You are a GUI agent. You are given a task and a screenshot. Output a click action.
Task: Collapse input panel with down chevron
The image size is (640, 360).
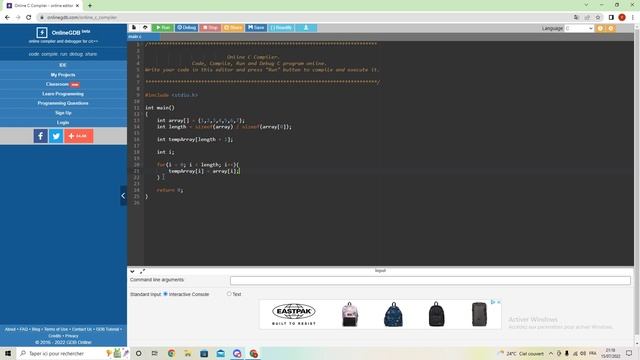(x=132, y=271)
